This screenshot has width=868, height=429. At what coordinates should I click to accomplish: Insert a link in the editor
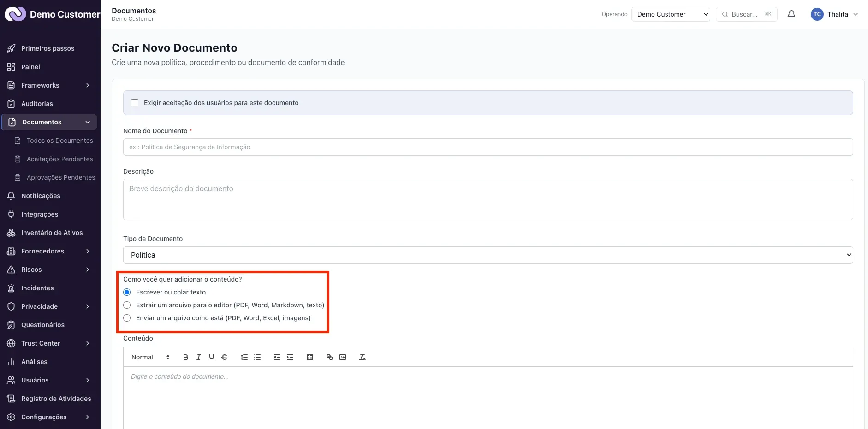329,357
